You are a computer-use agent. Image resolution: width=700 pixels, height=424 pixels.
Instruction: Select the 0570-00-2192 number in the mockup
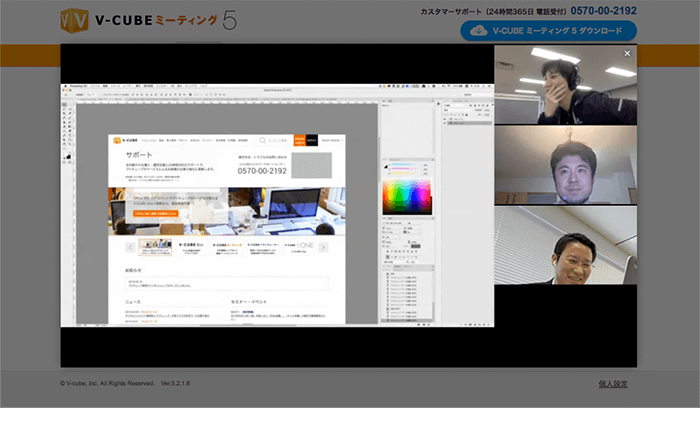262,171
